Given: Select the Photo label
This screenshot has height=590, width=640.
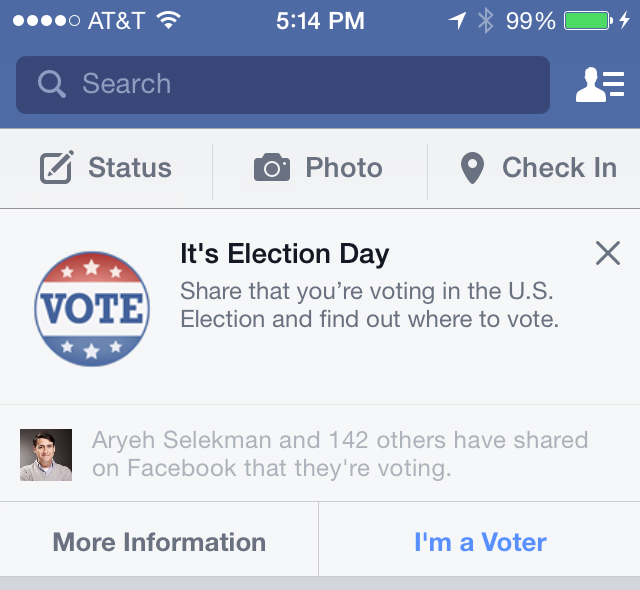Looking at the screenshot, I should pos(344,168).
